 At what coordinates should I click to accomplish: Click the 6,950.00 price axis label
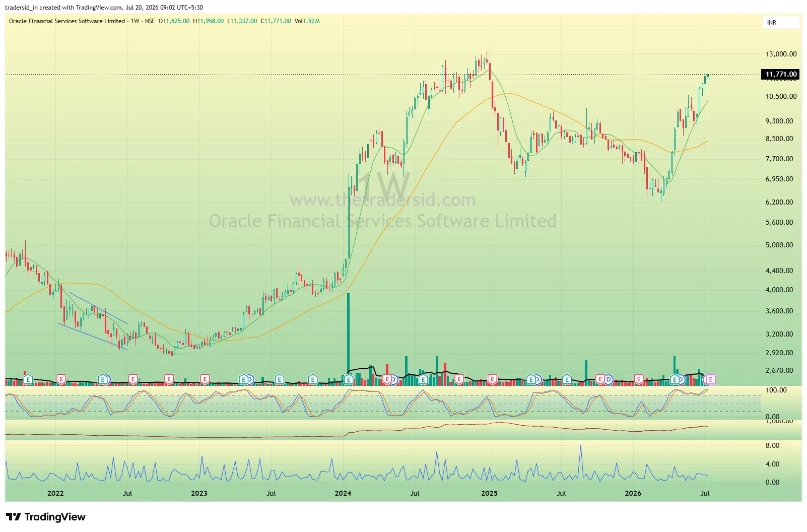pos(779,179)
